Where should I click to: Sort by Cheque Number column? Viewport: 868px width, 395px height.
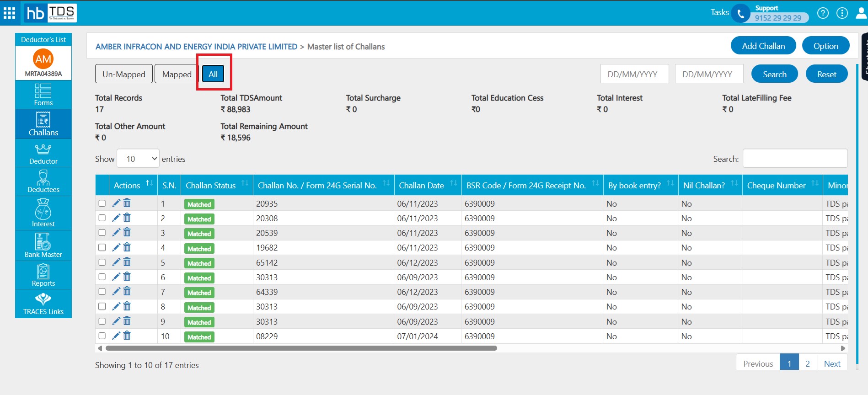tap(782, 185)
